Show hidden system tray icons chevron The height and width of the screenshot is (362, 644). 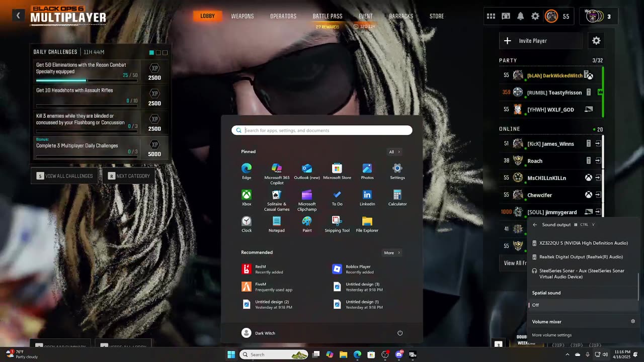568,354
